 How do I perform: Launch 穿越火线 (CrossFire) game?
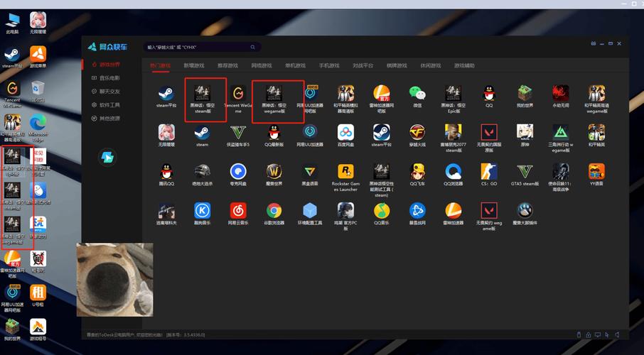point(417,132)
